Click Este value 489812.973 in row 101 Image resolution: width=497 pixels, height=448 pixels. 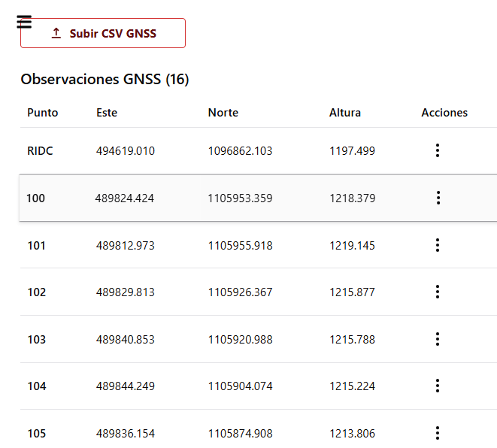(126, 246)
